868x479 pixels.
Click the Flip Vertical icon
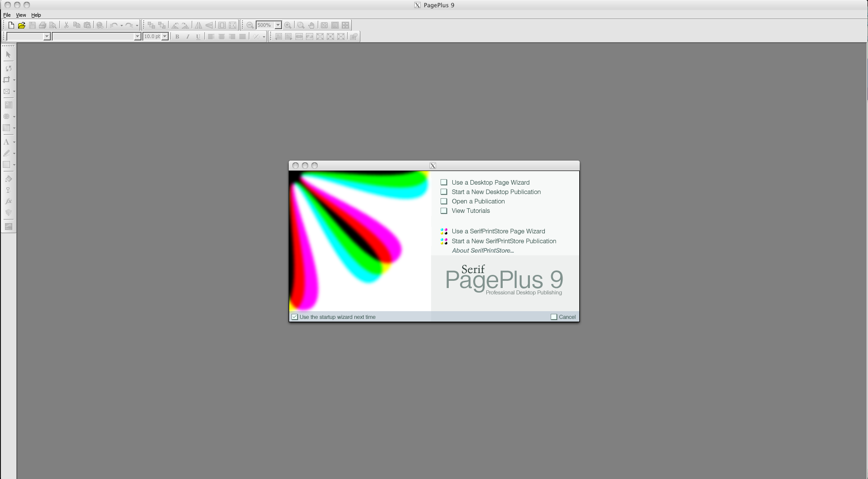(209, 25)
